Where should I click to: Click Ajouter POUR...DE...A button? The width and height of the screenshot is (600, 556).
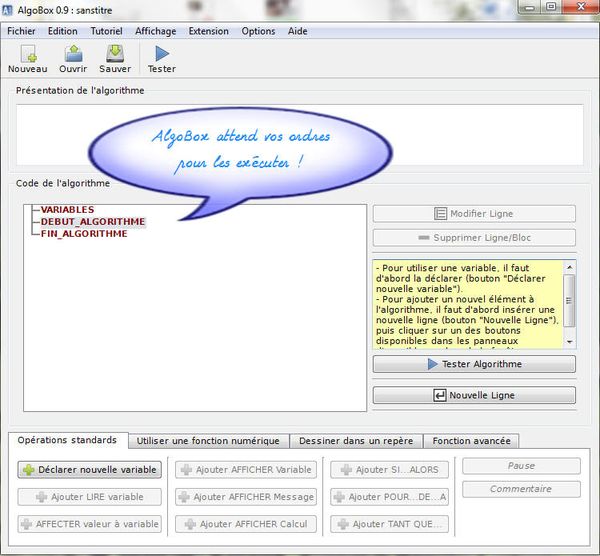click(390, 497)
